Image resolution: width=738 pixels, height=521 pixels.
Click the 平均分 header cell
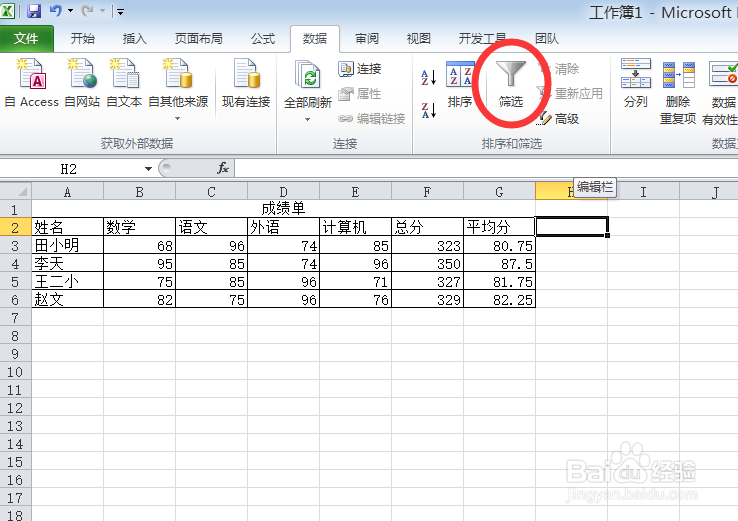pos(499,227)
